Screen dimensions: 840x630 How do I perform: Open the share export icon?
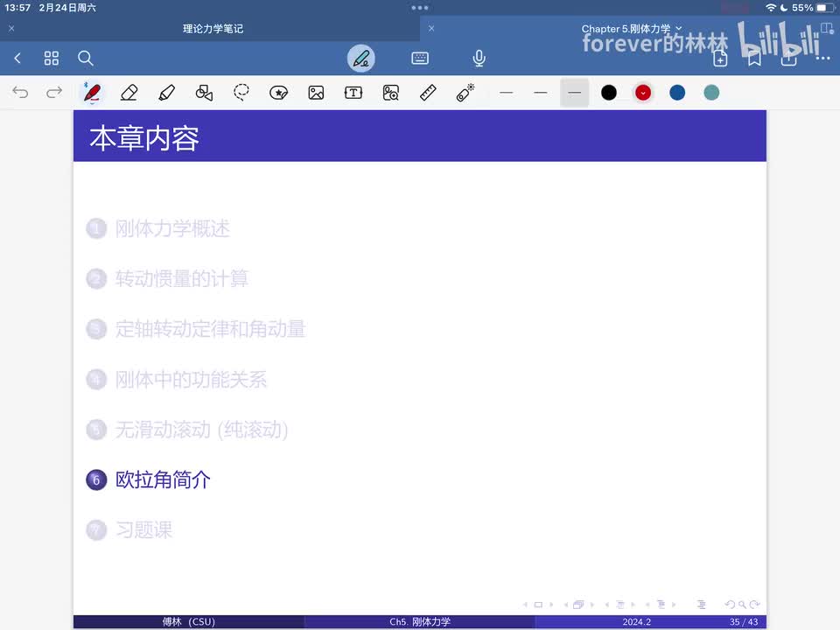click(788, 58)
